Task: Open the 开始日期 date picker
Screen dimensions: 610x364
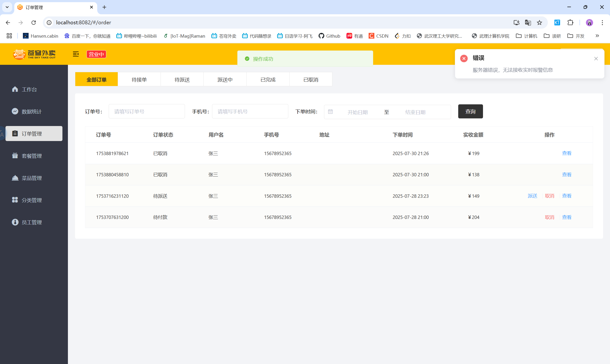Action: pos(357,112)
